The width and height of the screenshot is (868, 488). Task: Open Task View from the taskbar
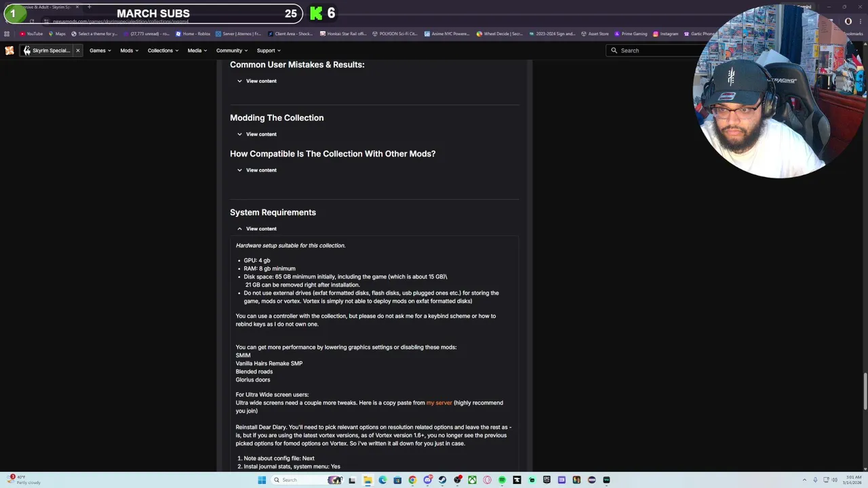pos(352,480)
